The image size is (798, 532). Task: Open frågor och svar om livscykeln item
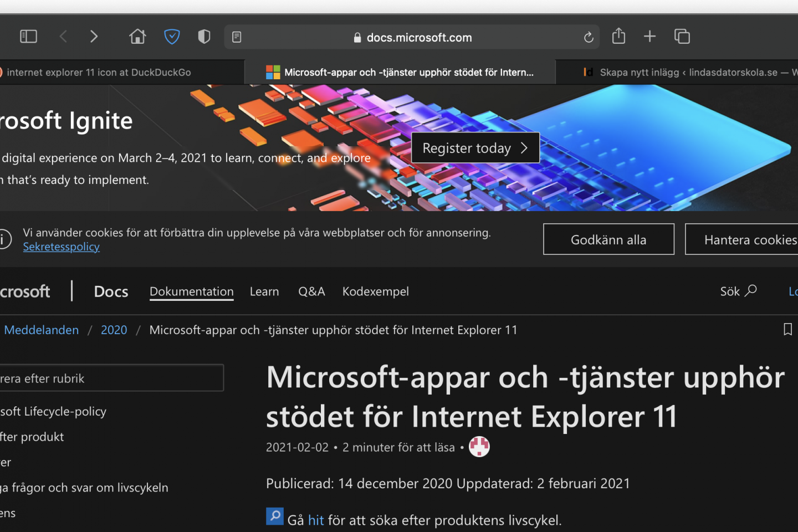84,488
